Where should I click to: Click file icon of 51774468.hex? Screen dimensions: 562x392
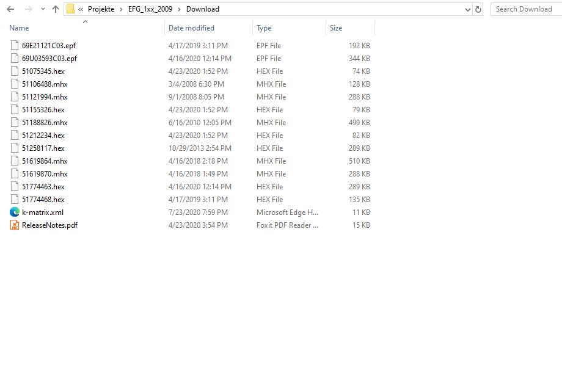14,199
